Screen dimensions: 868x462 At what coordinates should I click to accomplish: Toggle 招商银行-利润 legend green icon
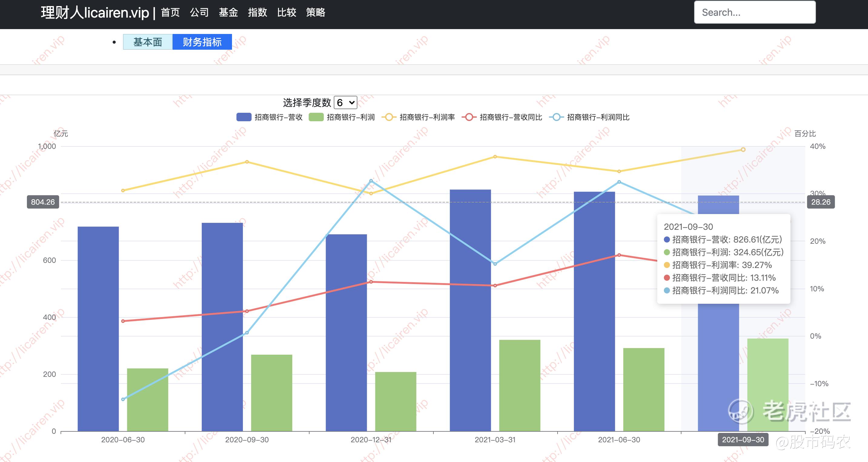point(316,117)
